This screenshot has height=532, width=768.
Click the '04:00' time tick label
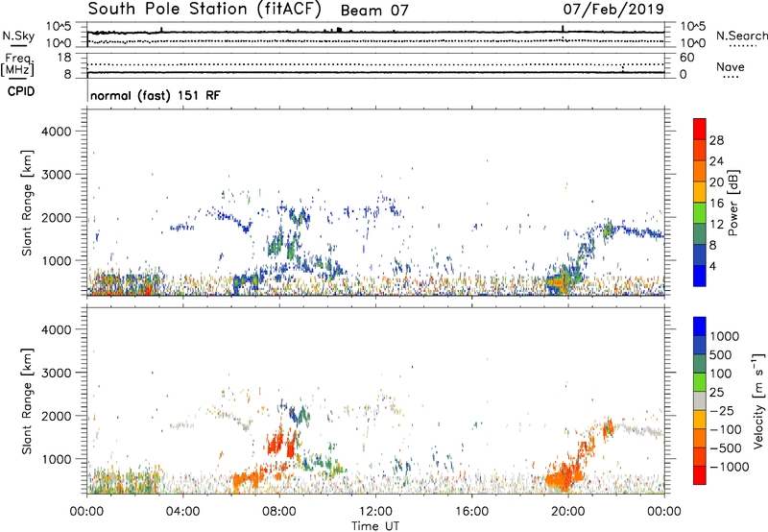pos(182,512)
